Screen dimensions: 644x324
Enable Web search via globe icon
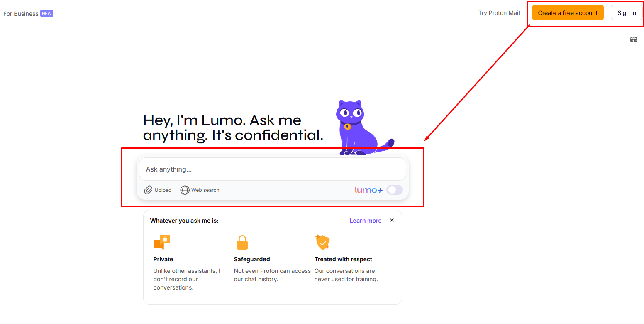185,190
